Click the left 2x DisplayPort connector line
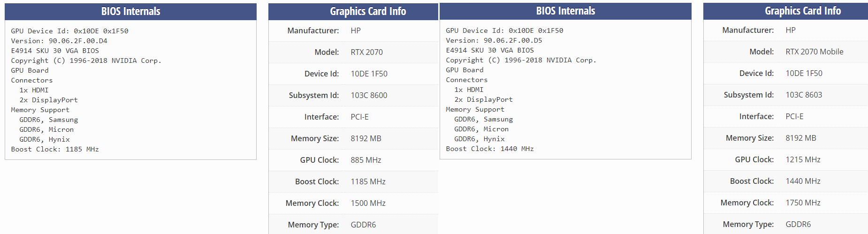Screen dimensions: 868x234 click(x=48, y=100)
